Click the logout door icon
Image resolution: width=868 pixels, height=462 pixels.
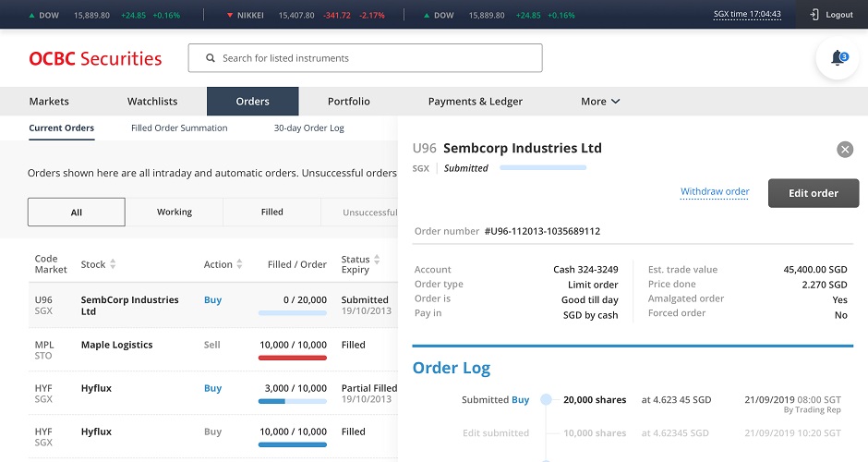[x=814, y=15]
